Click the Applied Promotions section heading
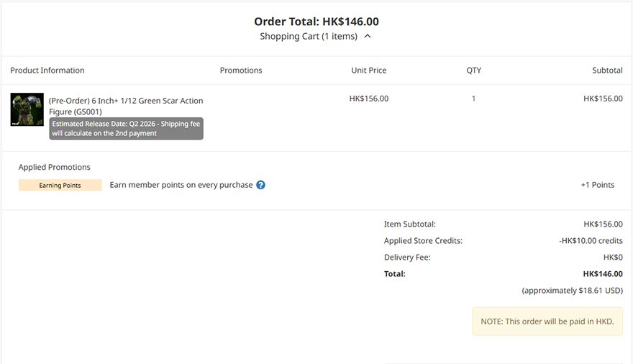Image resolution: width=633 pixels, height=364 pixels. (x=55, y=167)
